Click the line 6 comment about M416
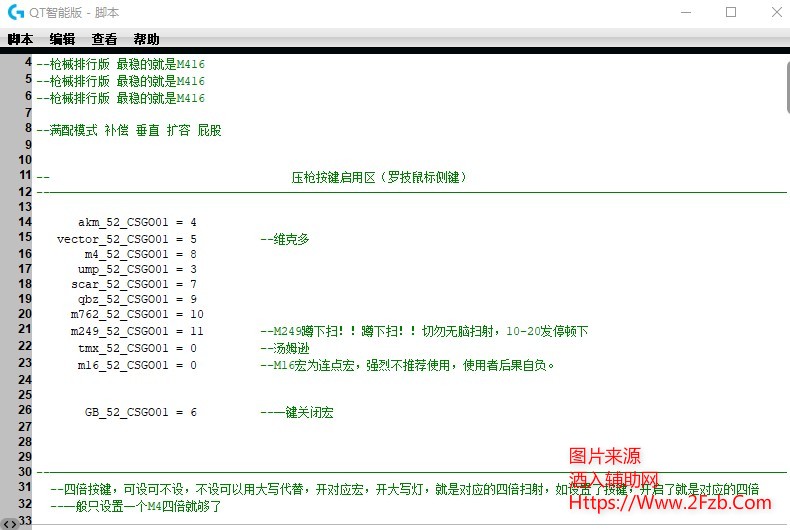The image size is (790, 530). [121, 98]
